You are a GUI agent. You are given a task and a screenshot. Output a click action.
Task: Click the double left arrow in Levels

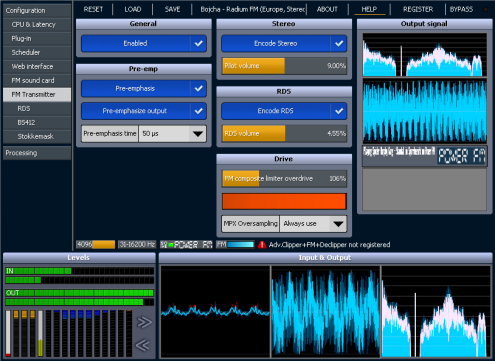click(x=143, y=345)
